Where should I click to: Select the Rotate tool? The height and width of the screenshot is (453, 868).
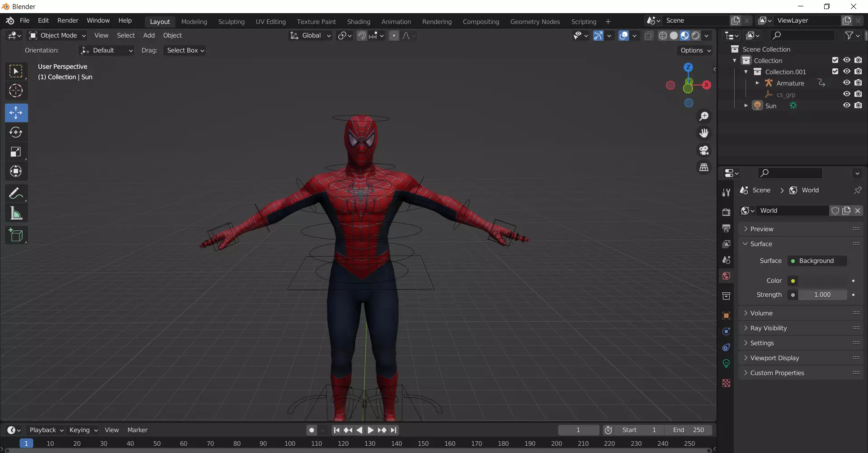coord(16,132)
